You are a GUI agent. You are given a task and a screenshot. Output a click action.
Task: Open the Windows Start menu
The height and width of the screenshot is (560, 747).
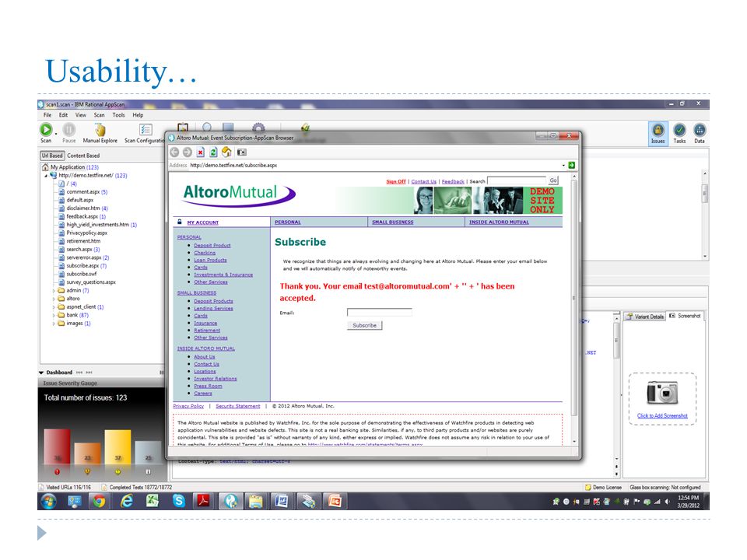point(48,501)
